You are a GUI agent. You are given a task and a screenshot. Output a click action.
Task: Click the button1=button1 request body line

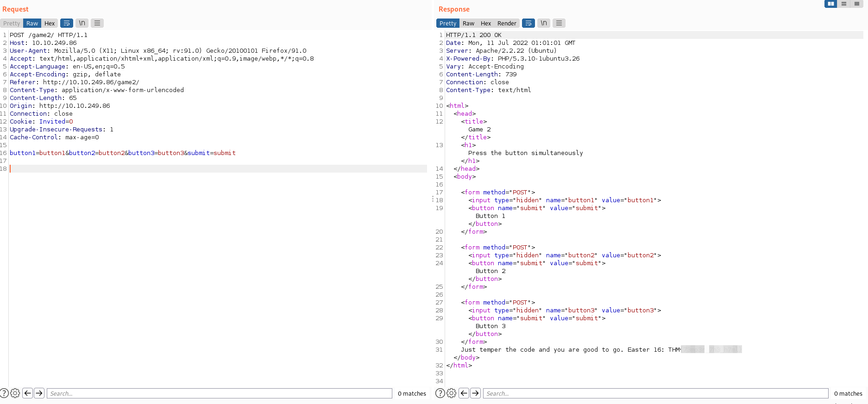click(123, 153)
